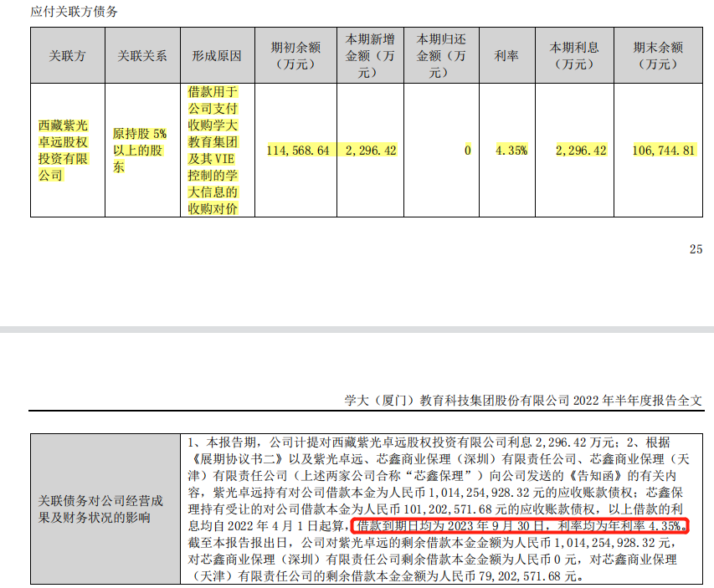Screen dimensions: 714x588
Task: Select the 利率 column header
Action: [506, 55]
